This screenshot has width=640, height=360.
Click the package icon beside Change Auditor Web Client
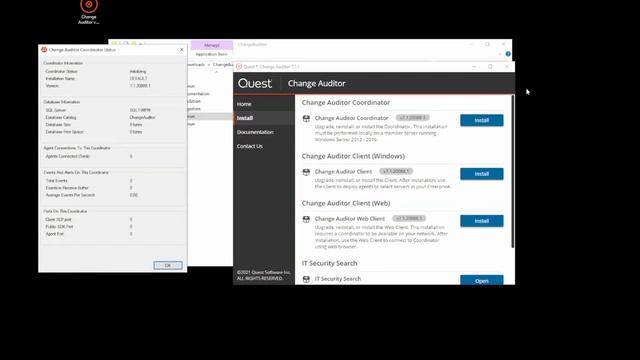pyautogui.click(x=306, y=219)
